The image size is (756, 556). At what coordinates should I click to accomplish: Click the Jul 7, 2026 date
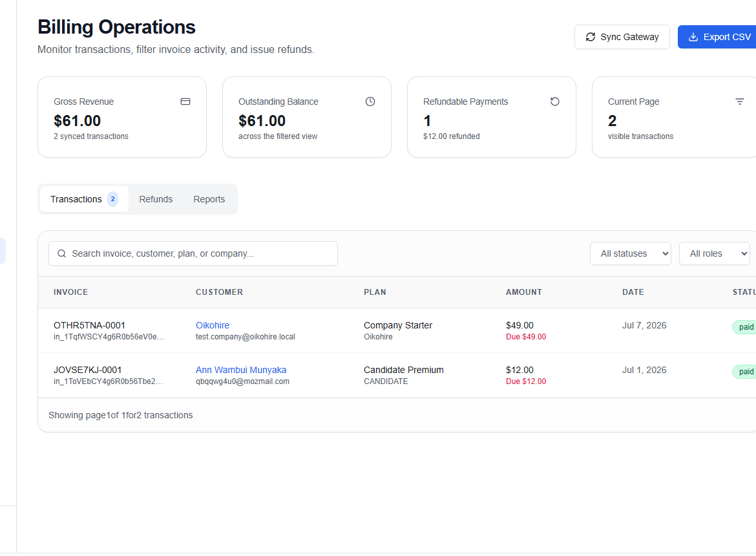click(645, 325)
